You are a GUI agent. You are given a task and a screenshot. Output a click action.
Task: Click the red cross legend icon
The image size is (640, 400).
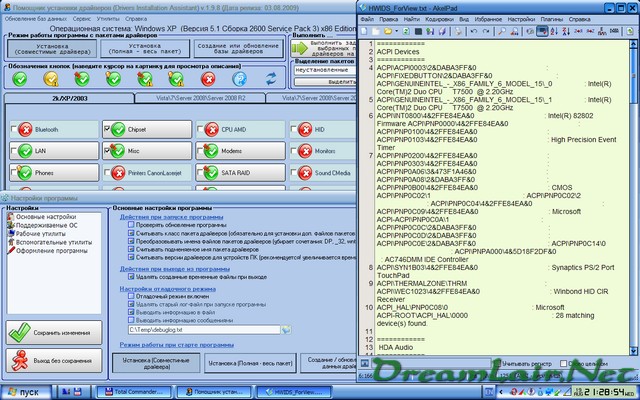coord(208,78)
